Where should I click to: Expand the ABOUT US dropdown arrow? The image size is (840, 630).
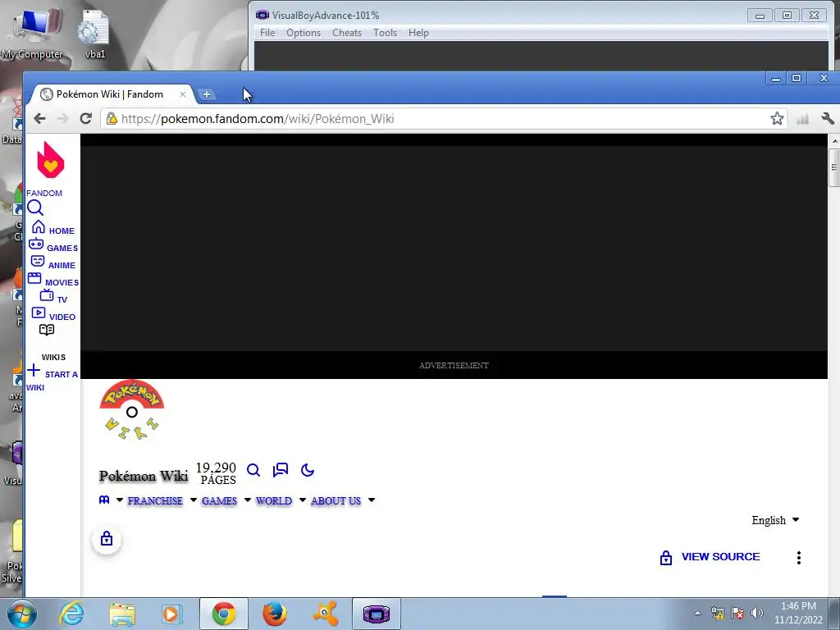point(372,500)
